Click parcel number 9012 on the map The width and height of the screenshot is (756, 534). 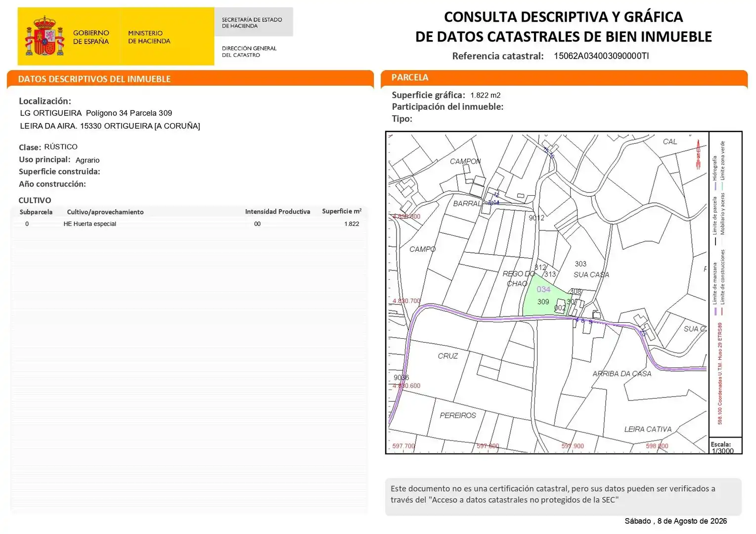click(536, 218)
